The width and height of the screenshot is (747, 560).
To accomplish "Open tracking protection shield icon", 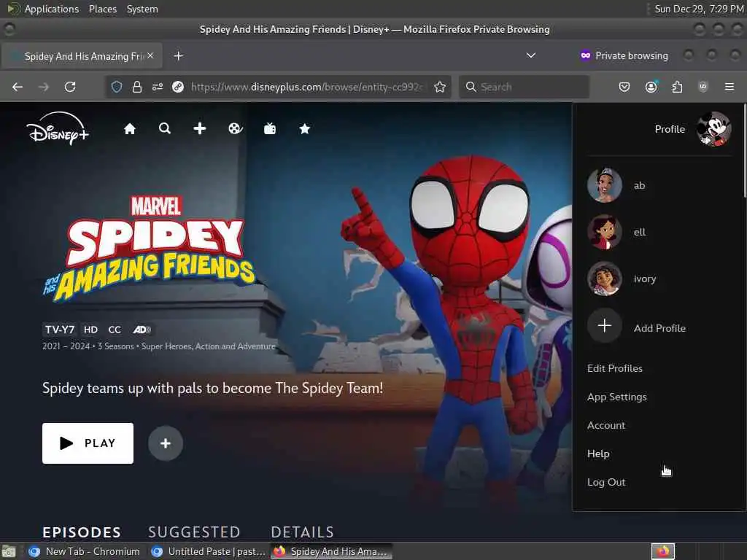I will click(x=117, y=87).
